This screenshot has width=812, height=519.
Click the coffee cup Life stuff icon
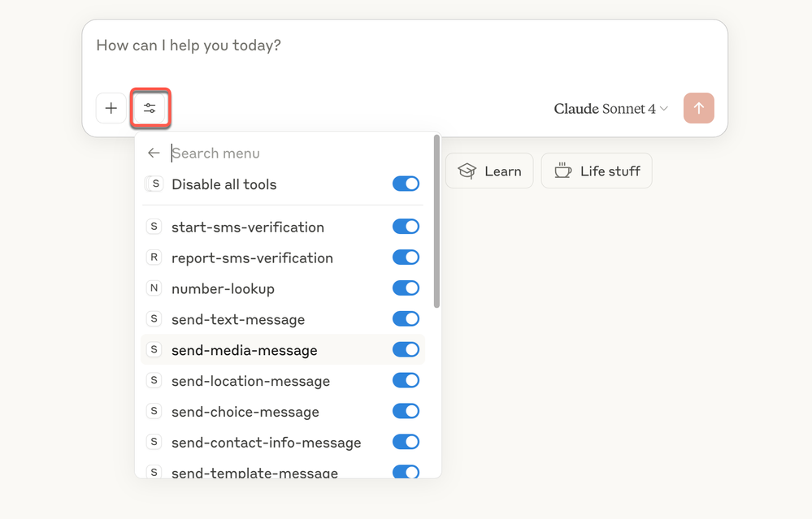click(562, 171)
